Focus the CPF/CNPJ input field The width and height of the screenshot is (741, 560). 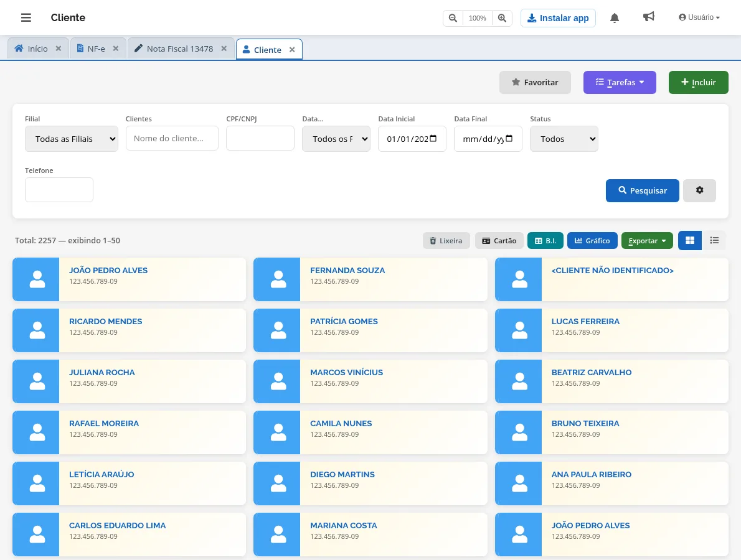point(260,138)
